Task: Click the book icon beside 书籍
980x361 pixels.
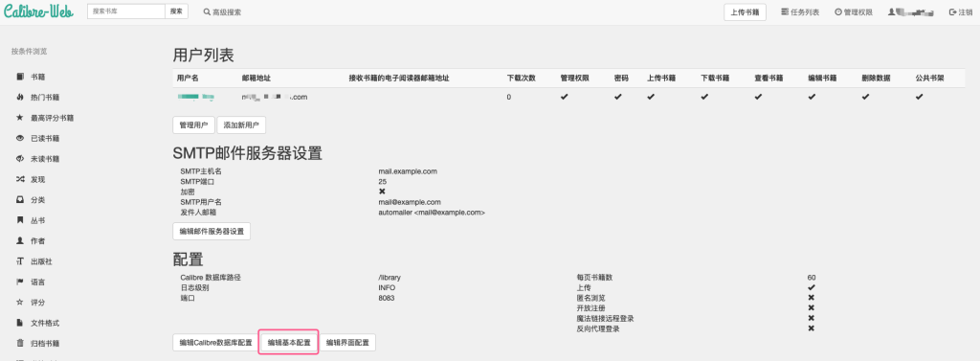Action: coord(20,77)
